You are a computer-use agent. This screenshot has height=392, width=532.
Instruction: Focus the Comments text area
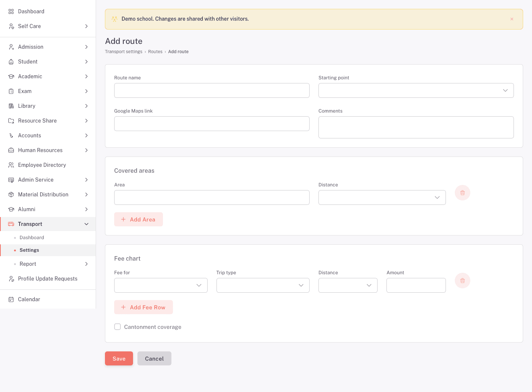(416, 127)
